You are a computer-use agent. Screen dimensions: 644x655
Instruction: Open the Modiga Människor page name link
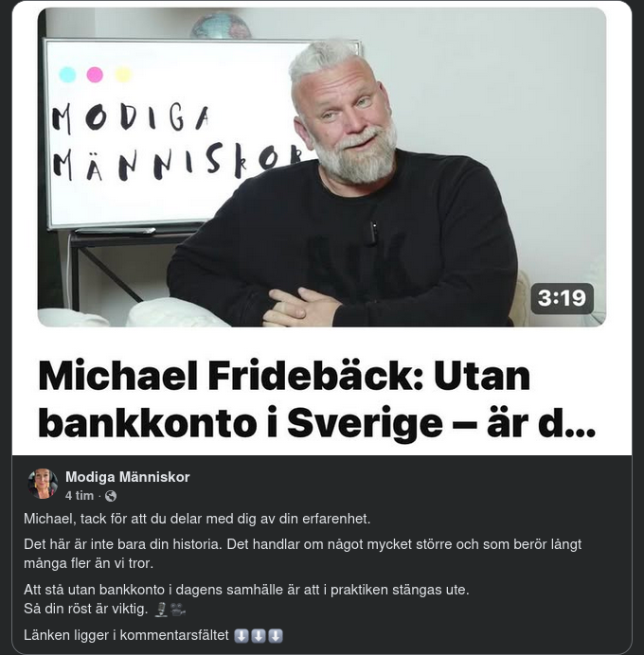[x=128, y=477]
